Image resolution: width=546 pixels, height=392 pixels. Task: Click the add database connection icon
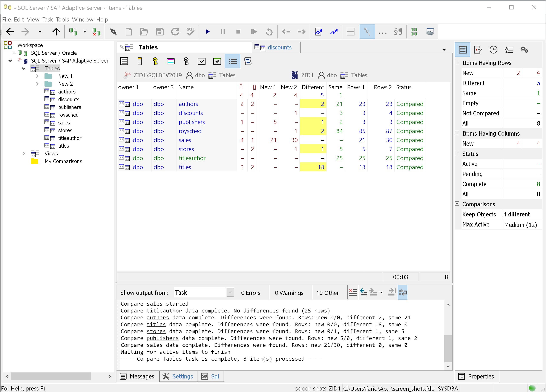point(73,32)
